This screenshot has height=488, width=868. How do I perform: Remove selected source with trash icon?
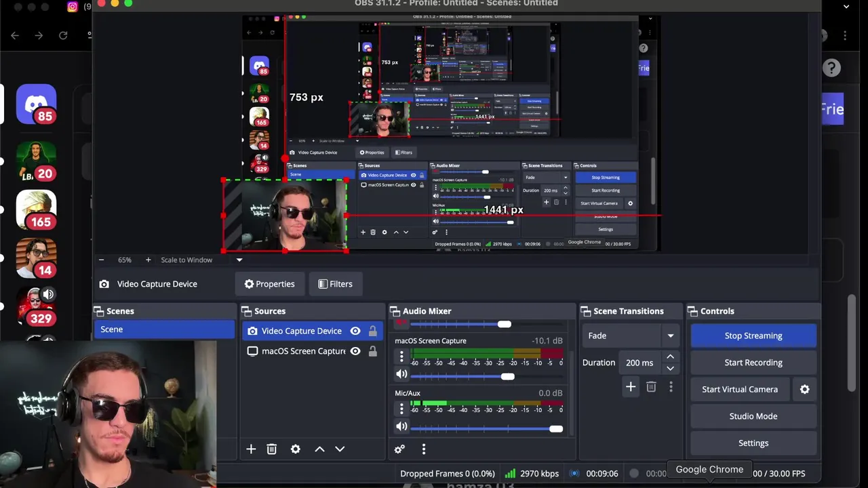(272, 449)
